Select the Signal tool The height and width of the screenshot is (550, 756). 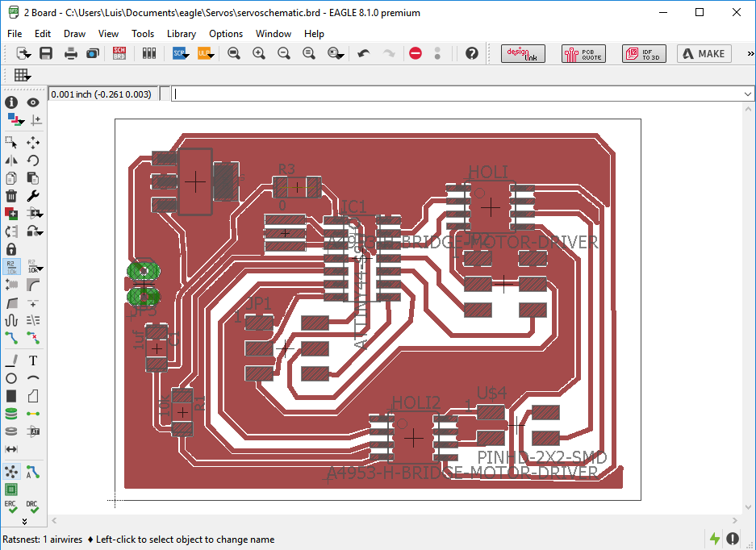pos(33,414)
